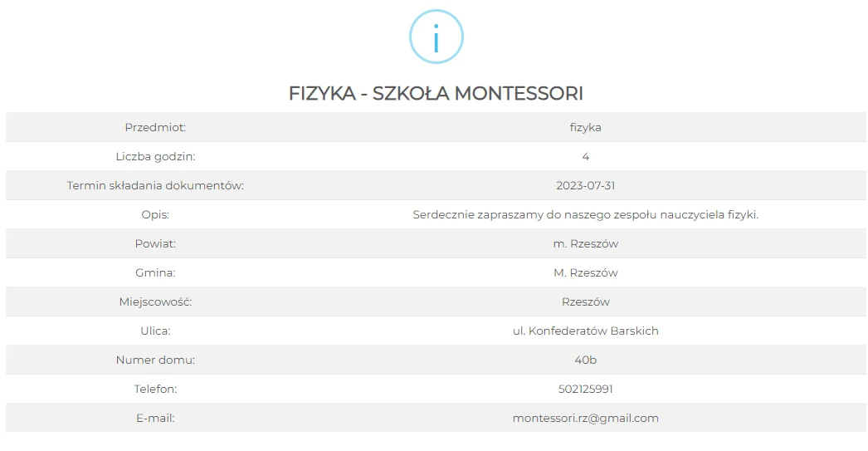
Task: Click the Telefon label
Action: [155, 389]
